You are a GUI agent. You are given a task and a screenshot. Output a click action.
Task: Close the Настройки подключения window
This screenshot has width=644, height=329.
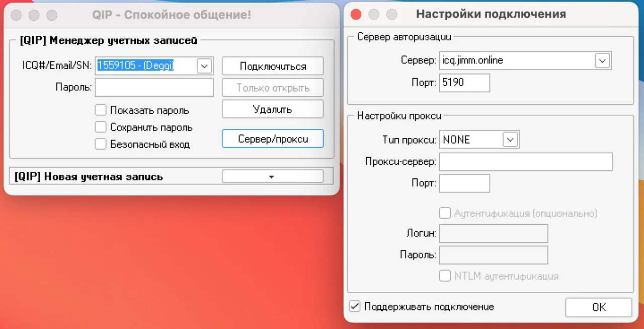pos(356,14)
